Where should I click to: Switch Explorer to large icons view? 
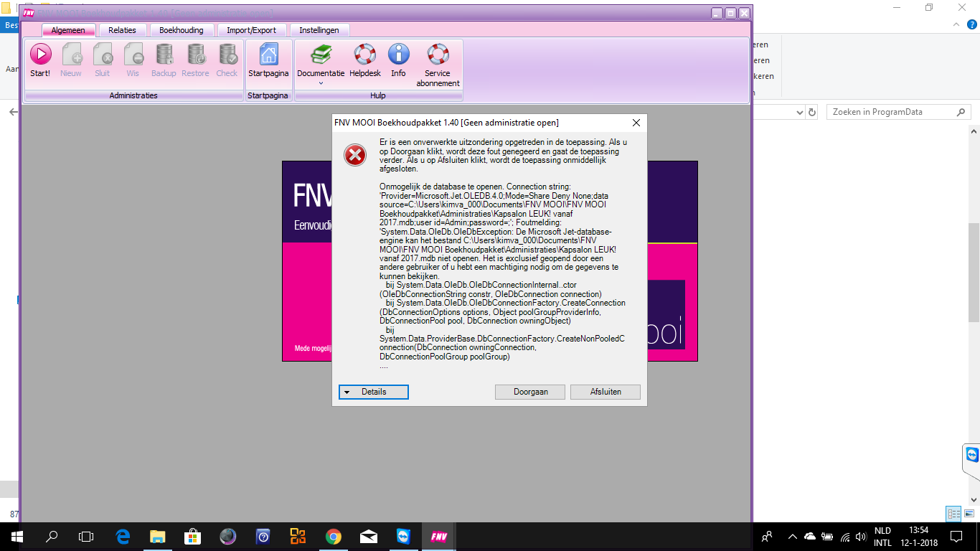pyautogui.click(x=969, y=514)
